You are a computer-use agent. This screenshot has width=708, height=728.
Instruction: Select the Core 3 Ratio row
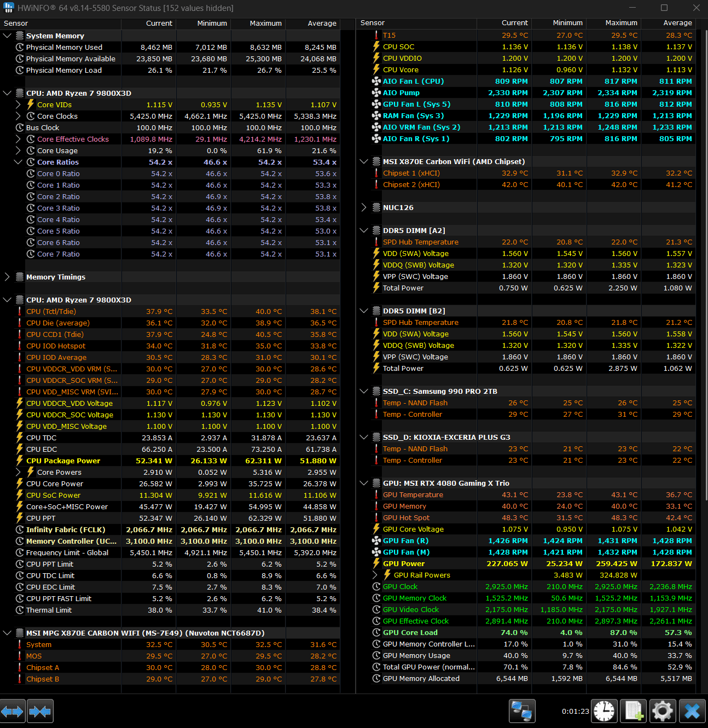(171, 208)
